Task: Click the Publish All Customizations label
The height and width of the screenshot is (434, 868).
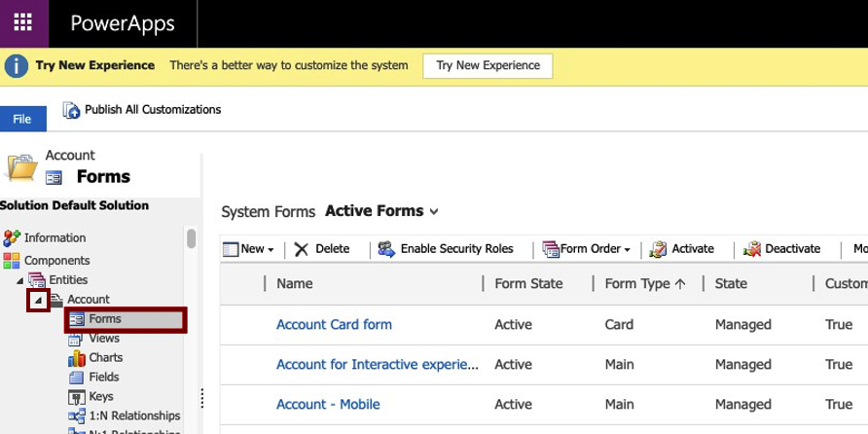Action: [x=153, y=110]
